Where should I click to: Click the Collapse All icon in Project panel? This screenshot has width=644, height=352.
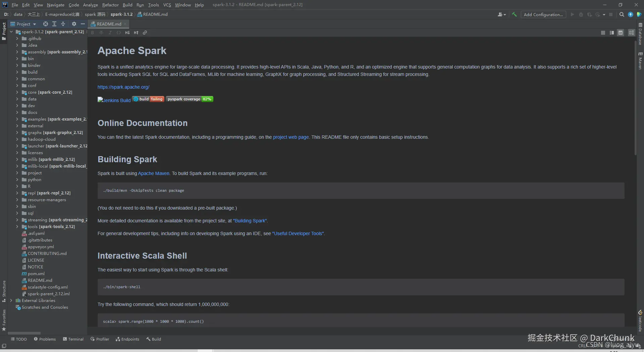[x=63, y=24]
